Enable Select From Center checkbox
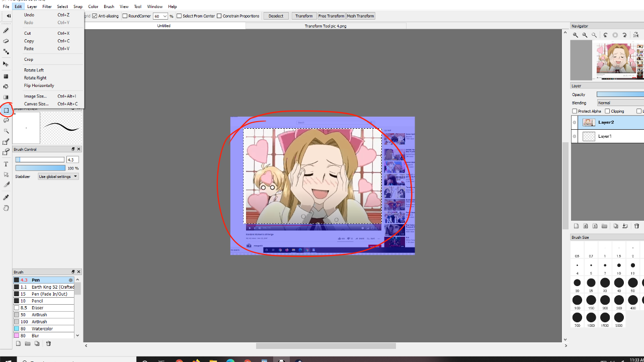The width and height of the screenshot is (644, 362). (x=179, y=16)
